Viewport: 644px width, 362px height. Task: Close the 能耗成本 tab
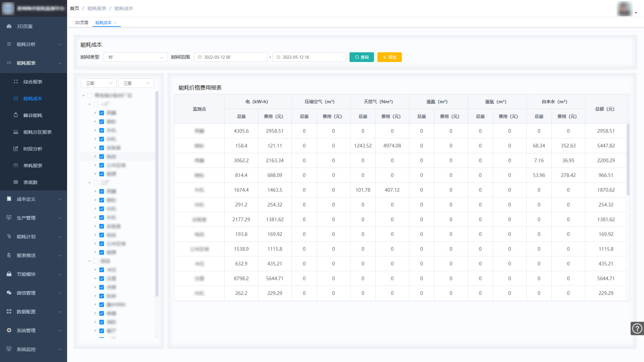click(x=115, y=23)
